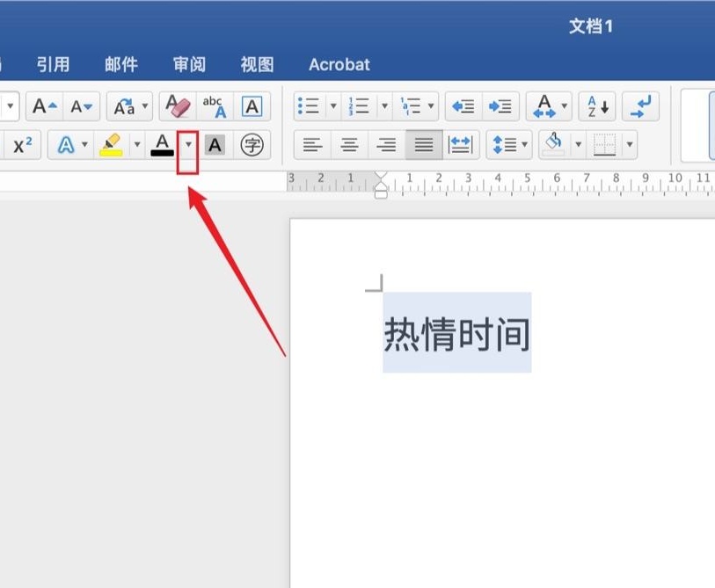Apply multilevel list formatting

tap(411, 106)
